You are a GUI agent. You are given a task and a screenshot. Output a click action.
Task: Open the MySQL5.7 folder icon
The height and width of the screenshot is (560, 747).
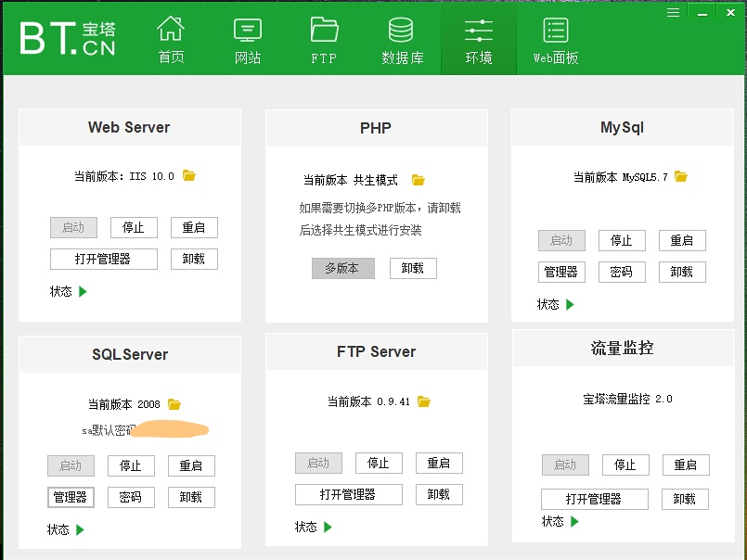[681, 177]
